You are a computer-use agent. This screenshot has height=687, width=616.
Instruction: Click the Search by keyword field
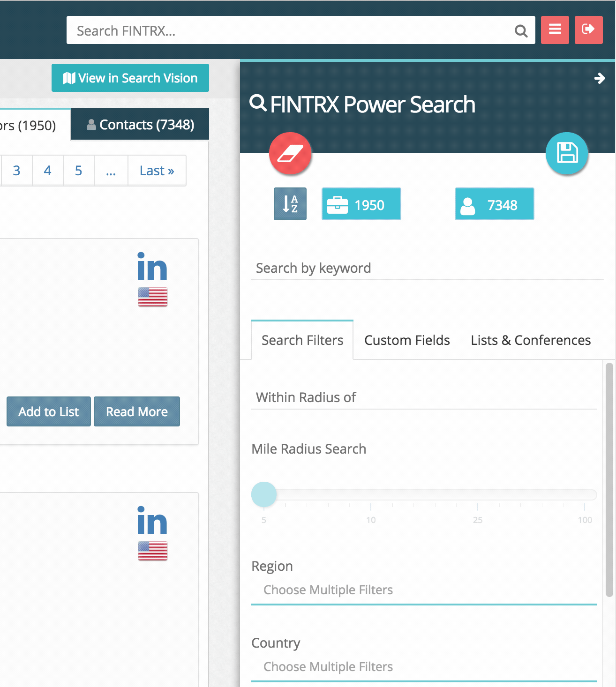coord(427,268)
